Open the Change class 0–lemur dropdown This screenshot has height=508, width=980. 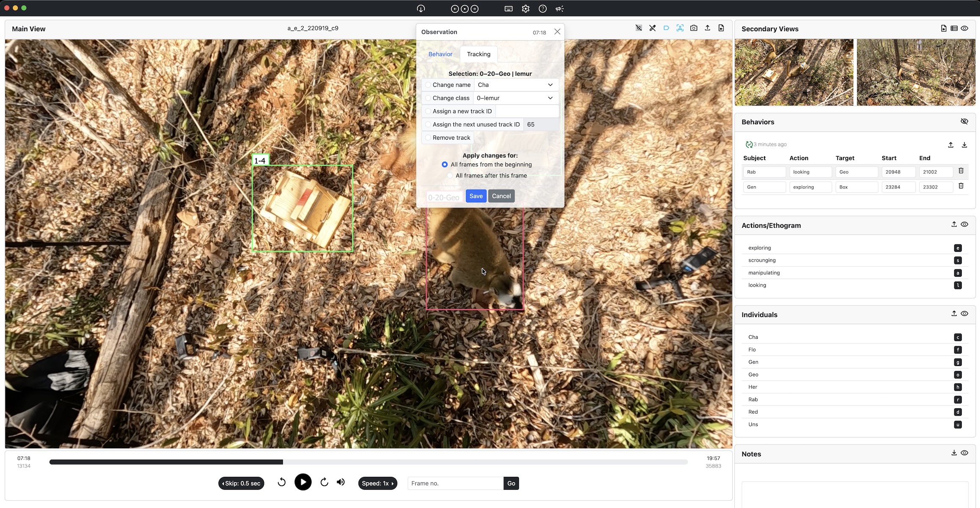tap(515, 98)
